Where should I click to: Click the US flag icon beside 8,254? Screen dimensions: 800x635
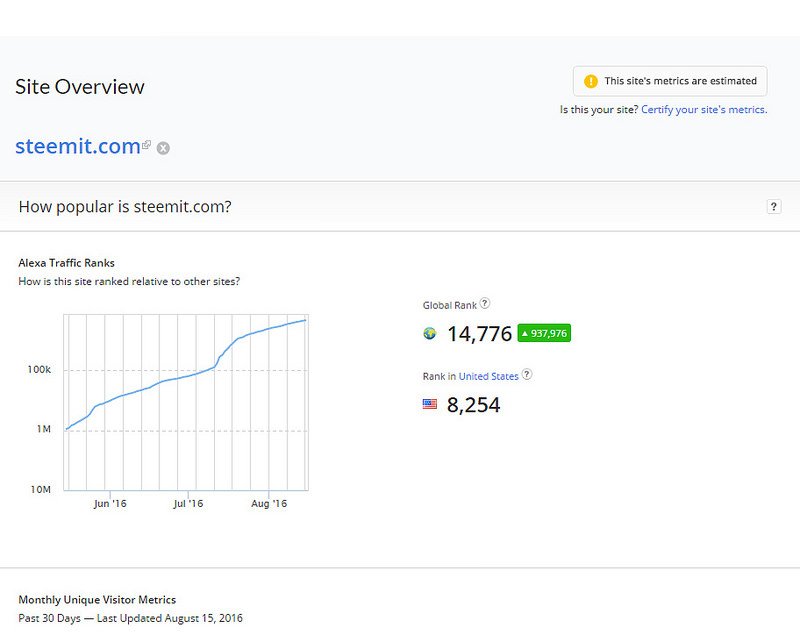point(430,404)
